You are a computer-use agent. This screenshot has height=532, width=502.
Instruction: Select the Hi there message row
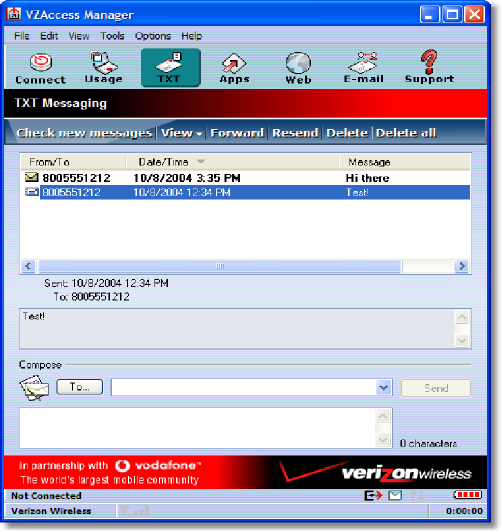click(245, 178)
